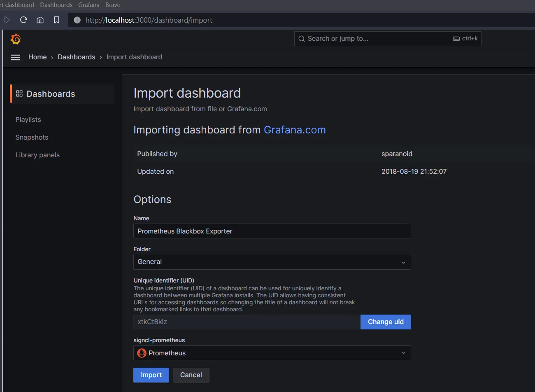The width and height of the screenshot is (535, 392).
Task: Click the signcl-prometheus label
Action: tap(159, 340)
